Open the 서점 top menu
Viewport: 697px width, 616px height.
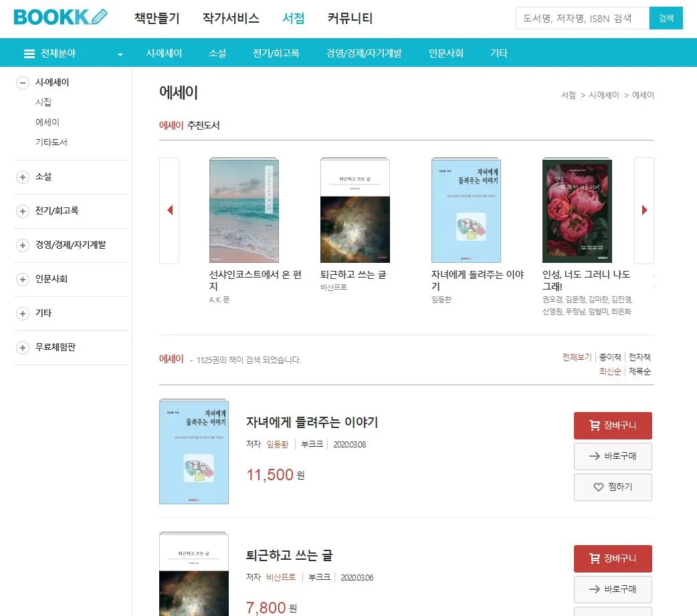(294, 18)
